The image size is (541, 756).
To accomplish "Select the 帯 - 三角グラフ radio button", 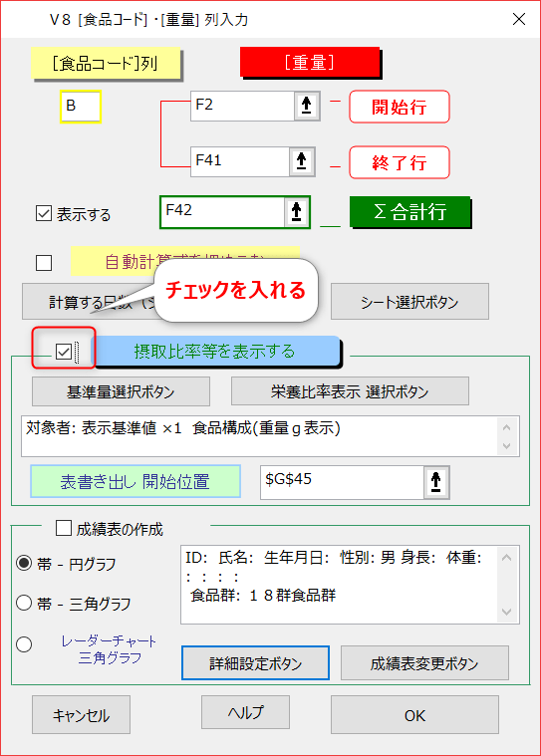I will [24, 603].
